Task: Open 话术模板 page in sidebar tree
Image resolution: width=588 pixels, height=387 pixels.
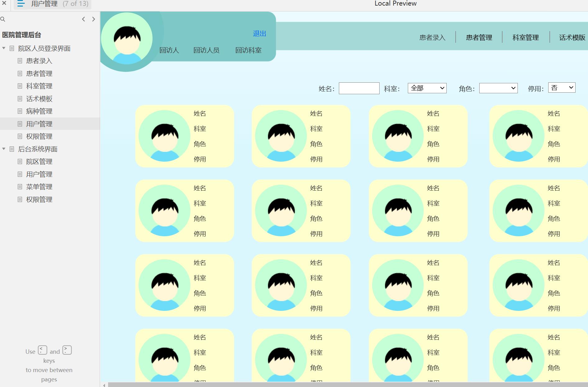Action: click(39, 99)
